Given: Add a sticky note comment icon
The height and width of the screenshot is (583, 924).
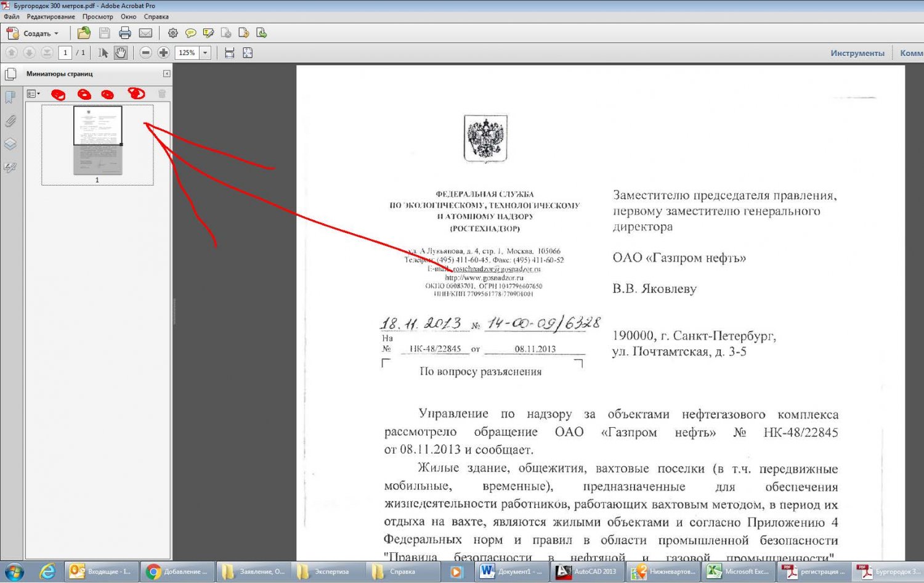Looking at the screenshot, I should point(191,33).
